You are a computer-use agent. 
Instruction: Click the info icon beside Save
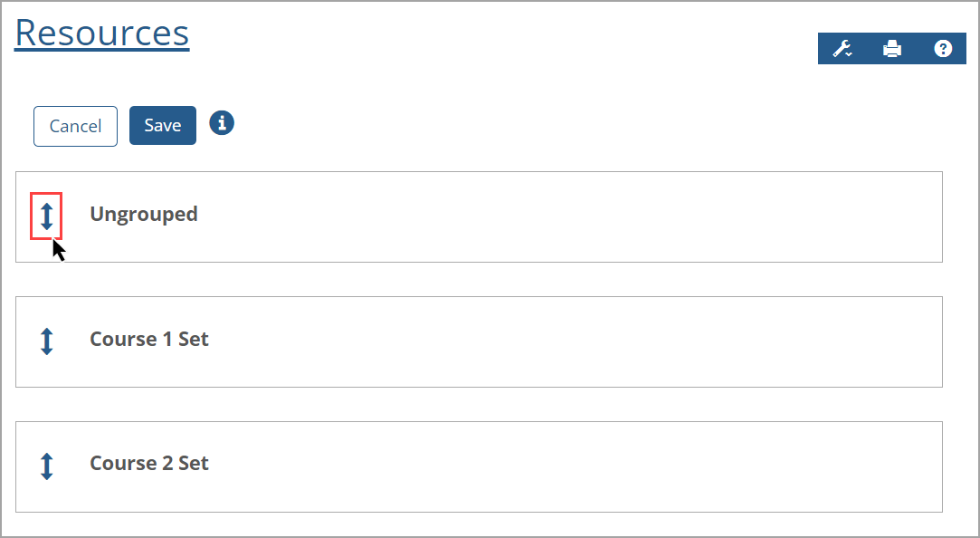(222, 123)
